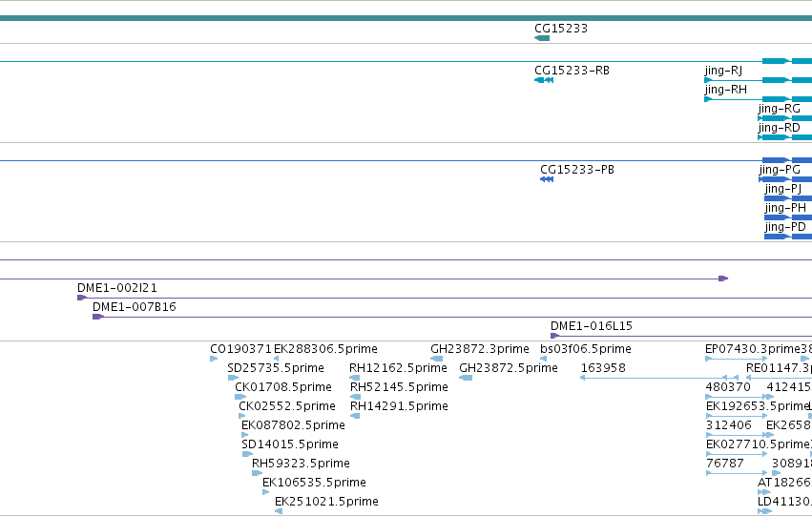Viewport: 812px width, 516px height.
Task: Click the CK02552.5prime EST label
Action: (x=287, y=406)
